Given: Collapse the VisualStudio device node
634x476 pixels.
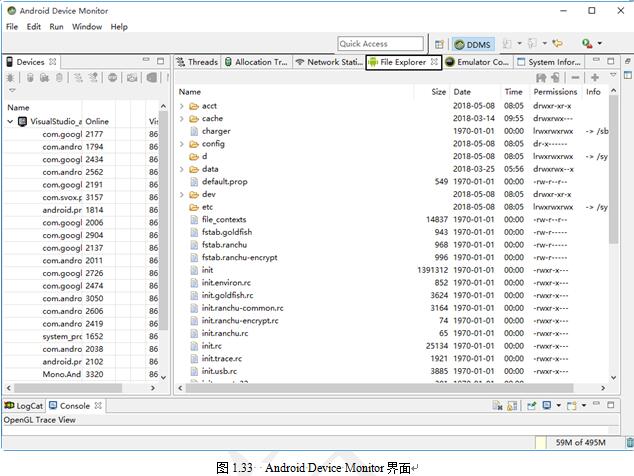Looking at the screenshot, I should 10,121.
